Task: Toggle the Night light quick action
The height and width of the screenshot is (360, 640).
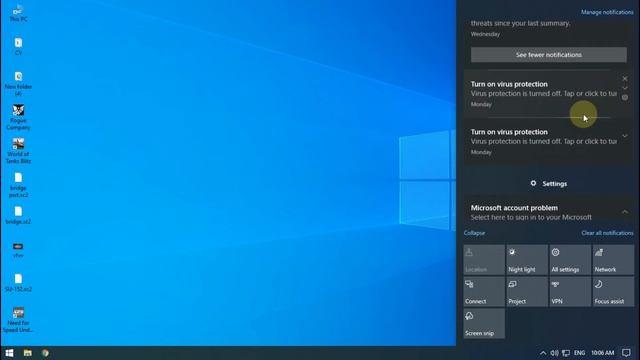Action: 527,260
